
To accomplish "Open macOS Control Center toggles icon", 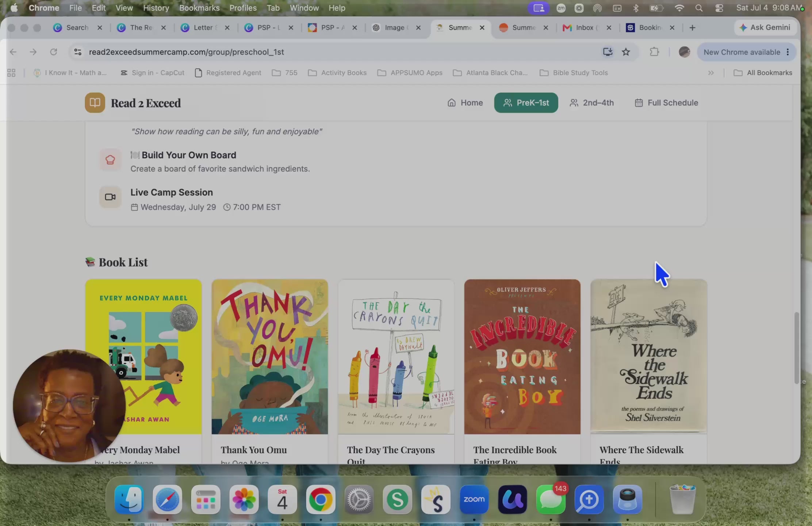I will pos(719,8).
